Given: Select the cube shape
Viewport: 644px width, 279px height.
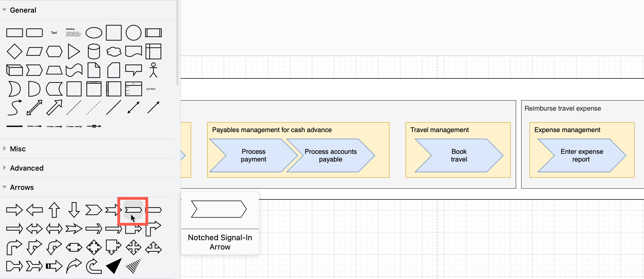Looking at the screenshot, I should 15,70.
